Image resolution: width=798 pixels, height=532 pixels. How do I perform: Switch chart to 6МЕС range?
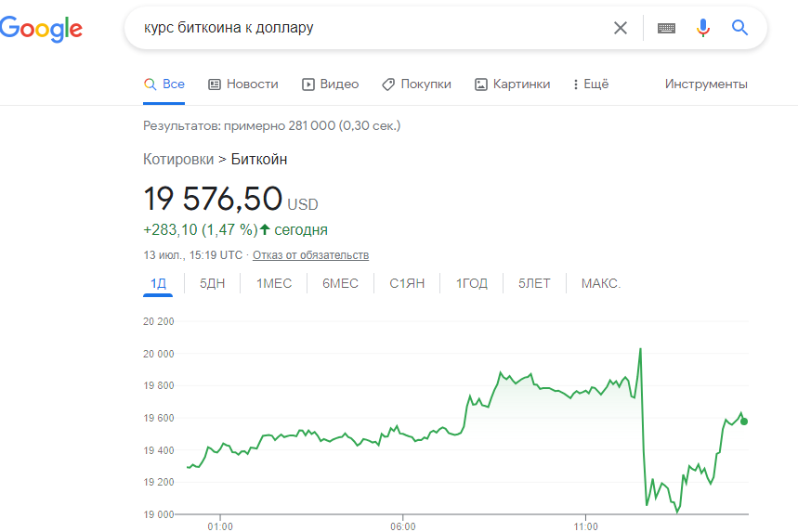tap(340, 283)
